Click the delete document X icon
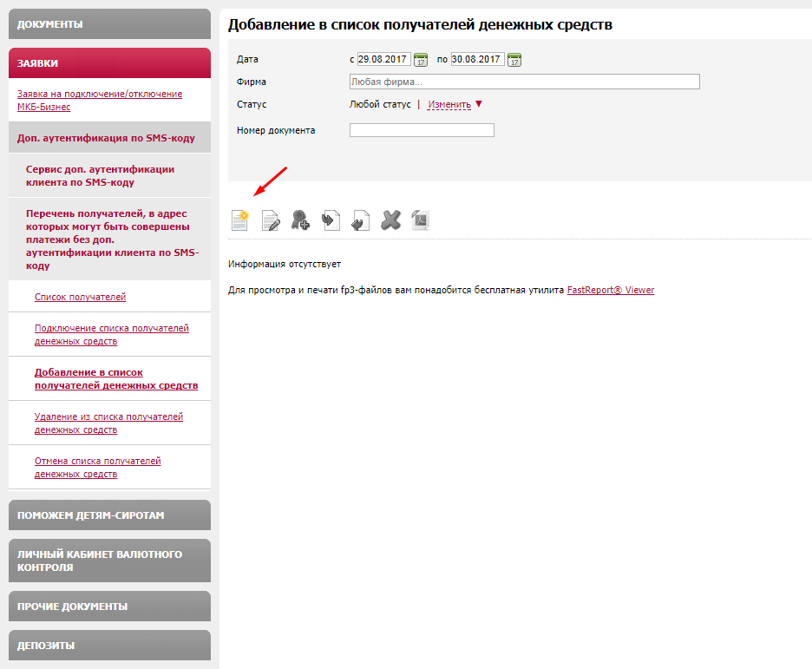The height and width of the screenshot is (669, 812). (391, 220)
